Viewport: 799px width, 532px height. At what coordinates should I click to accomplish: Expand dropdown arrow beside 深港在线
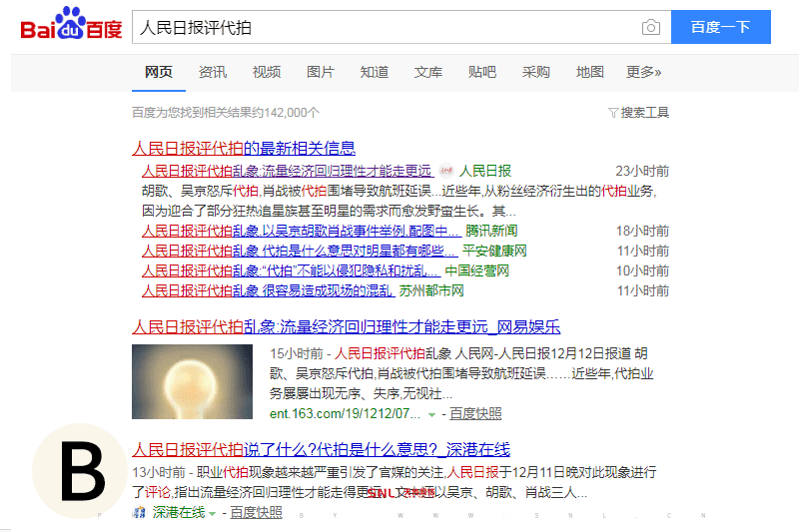pos(212,514)
